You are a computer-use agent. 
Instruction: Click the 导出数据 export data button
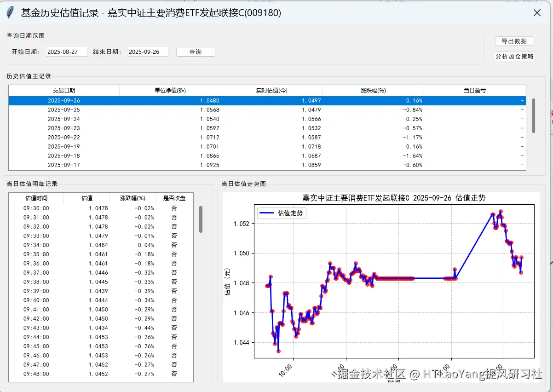pyautogui.click(x=514, y=41)
